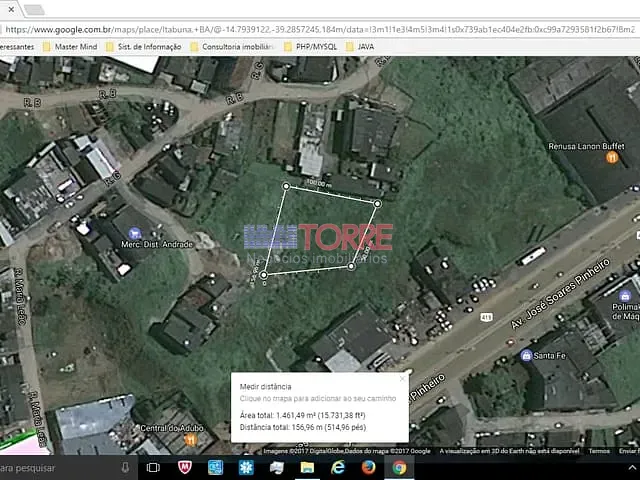Click the Medir distância heading text
Screen dimensions: 640x480
click(265, 387)
